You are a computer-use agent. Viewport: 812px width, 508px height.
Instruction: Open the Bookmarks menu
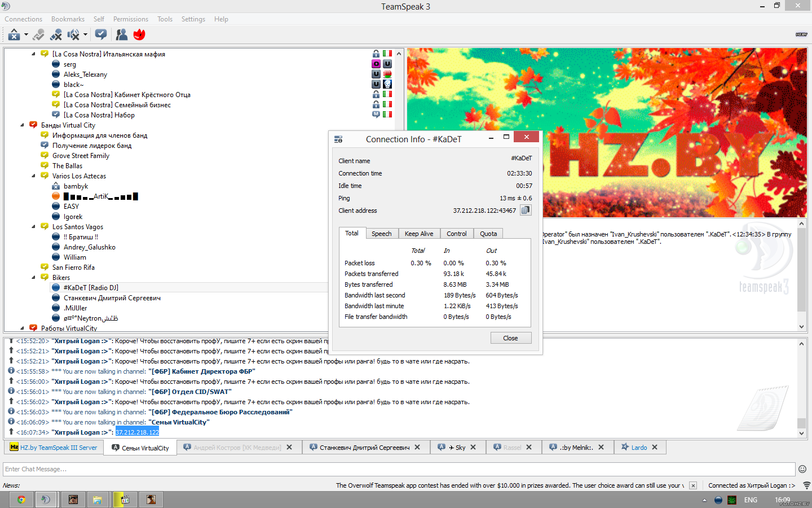(68, 19)
